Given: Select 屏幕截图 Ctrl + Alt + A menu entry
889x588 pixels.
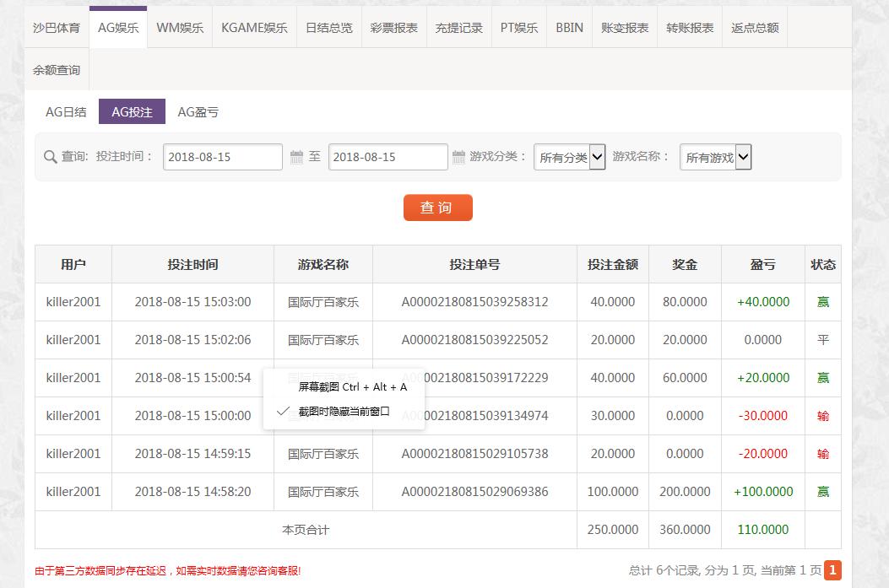Looking at the screenshot, I should [x=352, y=386].
